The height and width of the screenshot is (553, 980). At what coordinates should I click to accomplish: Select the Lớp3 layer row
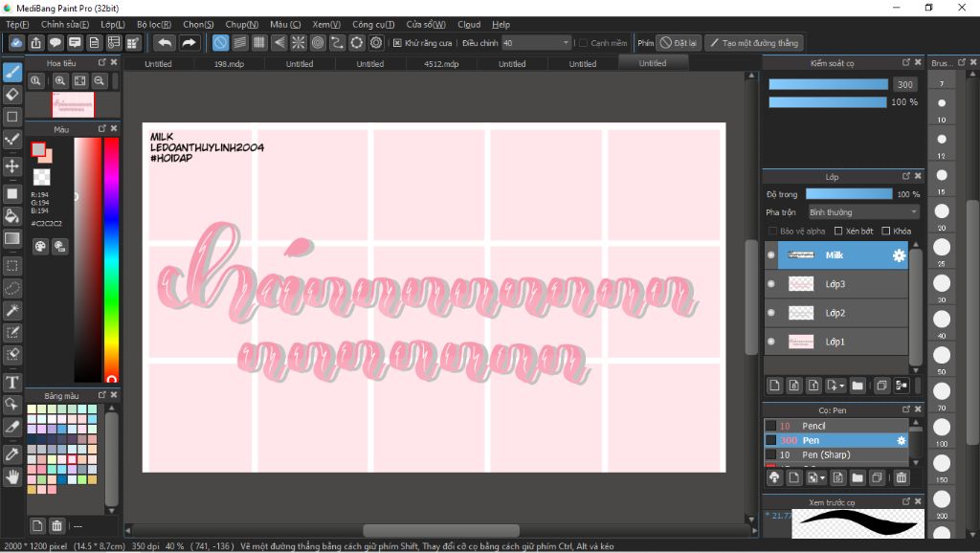pyautogui.click(x=836, y=284)
